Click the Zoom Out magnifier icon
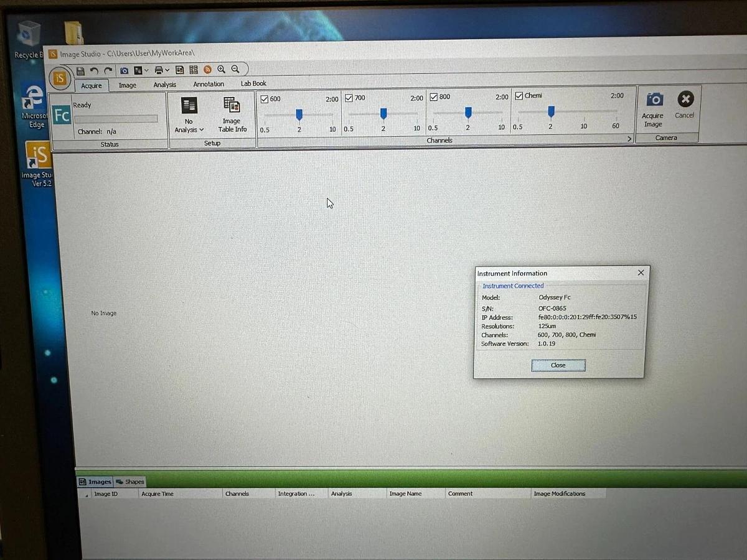The image size is (747, 560). (235, 70)
